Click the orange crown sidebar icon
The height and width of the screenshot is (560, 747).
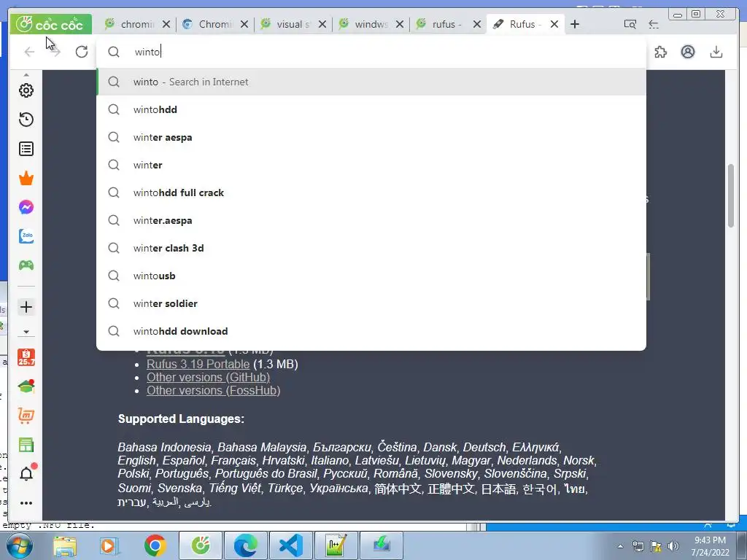[26, 178]
